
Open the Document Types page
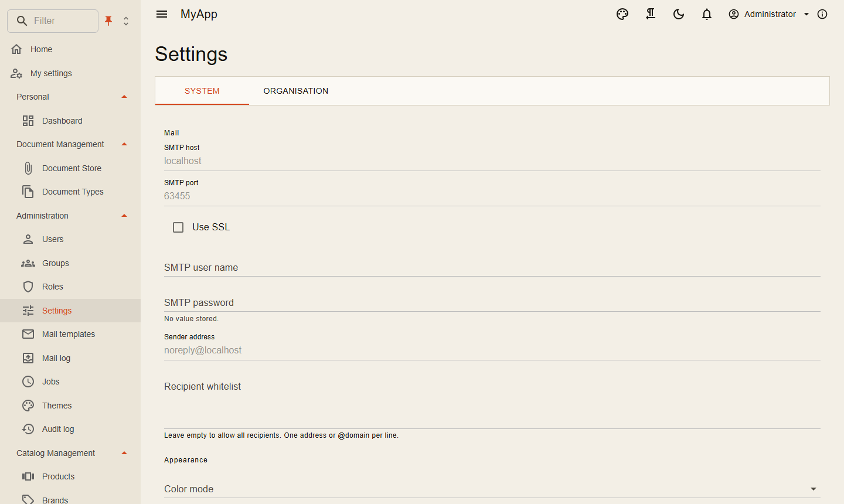pos(70,192)
